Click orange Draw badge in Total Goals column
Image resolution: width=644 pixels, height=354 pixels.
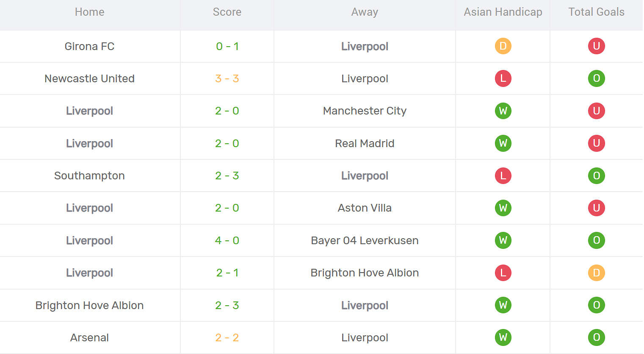(596, 273)
